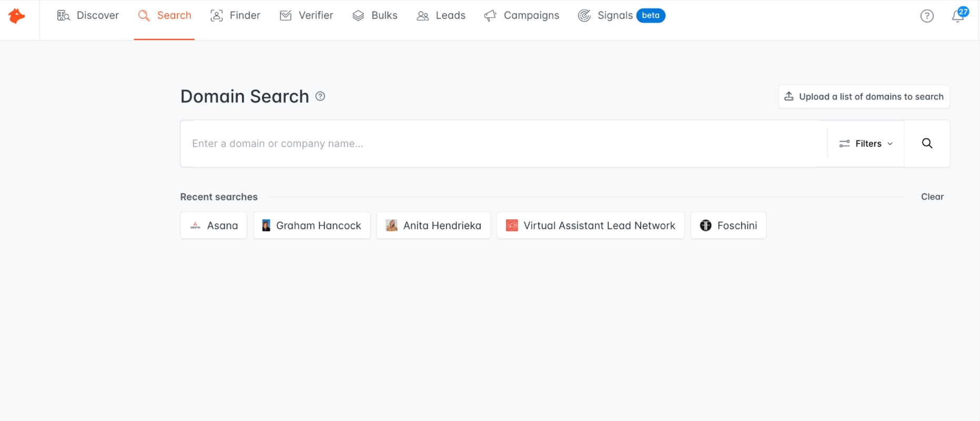This screenshot has height=421, width=980.
Task: Open the Leads tab
Action: click(441, 16)
